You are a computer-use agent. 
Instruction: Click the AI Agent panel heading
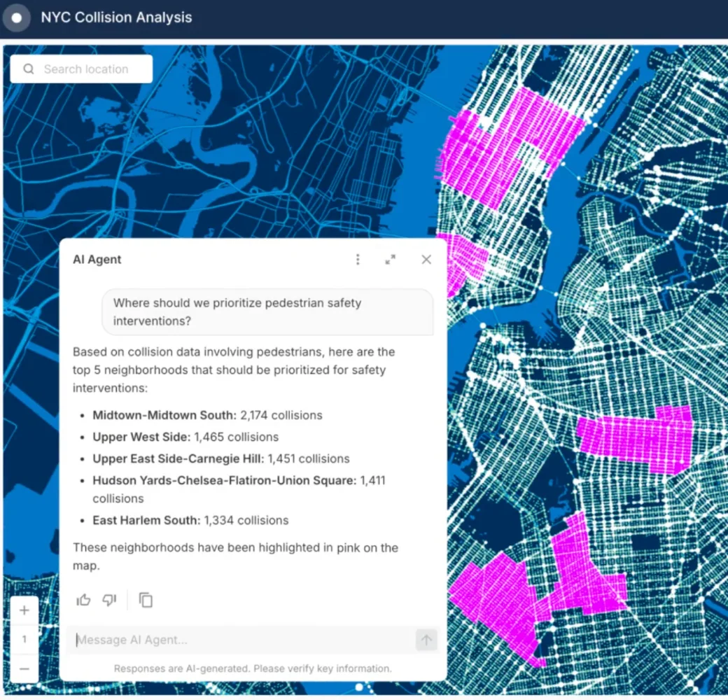pyautogui.click(x=97, y=260)
